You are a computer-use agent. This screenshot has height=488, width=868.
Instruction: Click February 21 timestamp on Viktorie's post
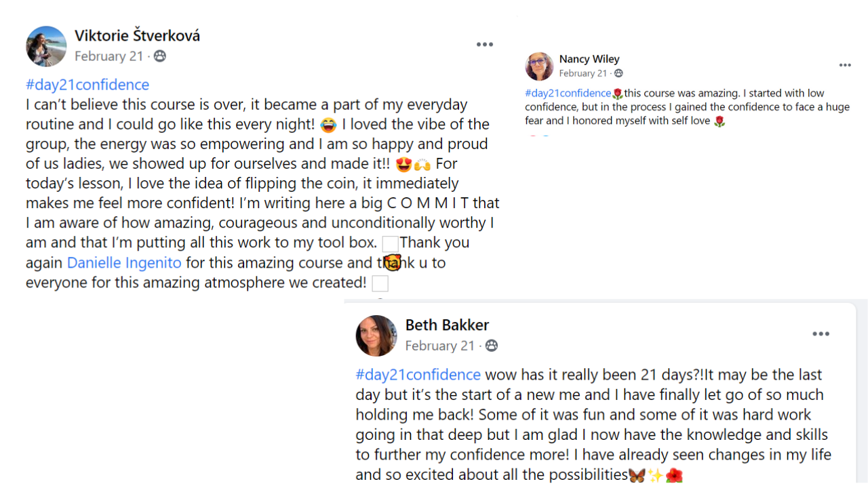[108, 56]
